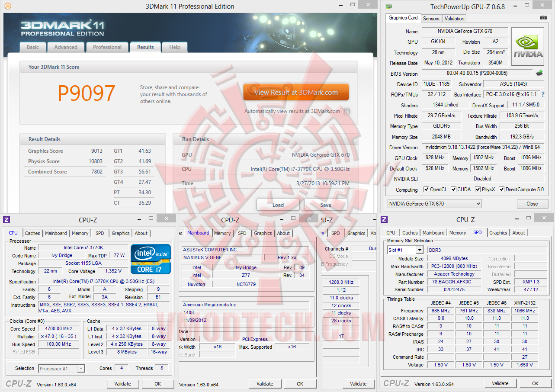This screenshot has width=555, height=392.
Task: Switch to the Advanced tab in 3DMark 11
Action: click(x=66, y=47)
